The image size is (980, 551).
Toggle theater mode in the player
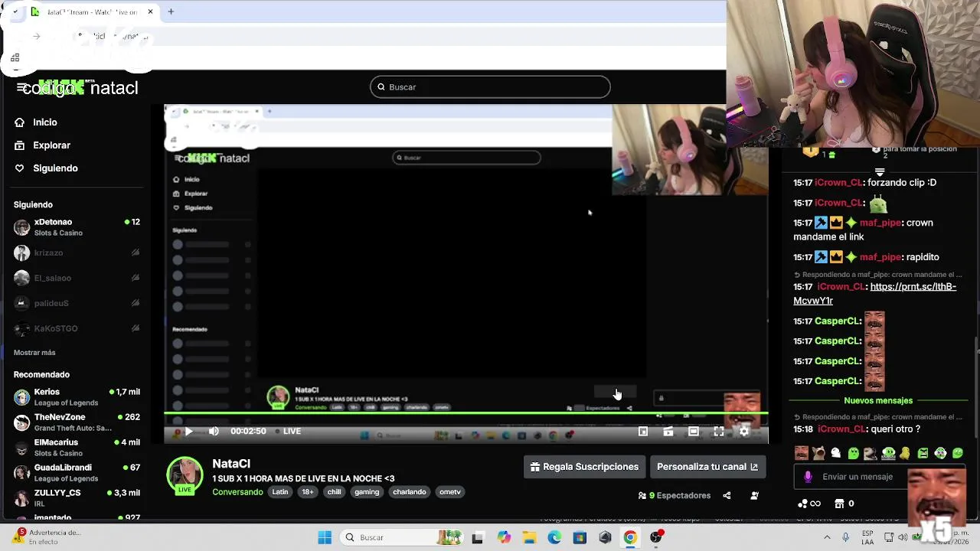coord(694,432)
